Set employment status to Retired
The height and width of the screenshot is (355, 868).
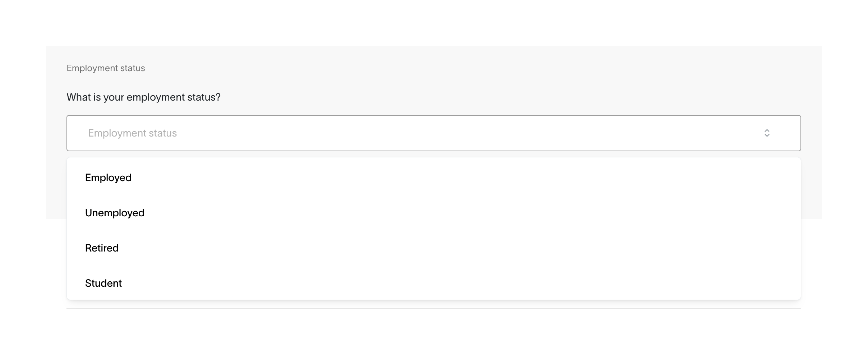pos(102,248)
